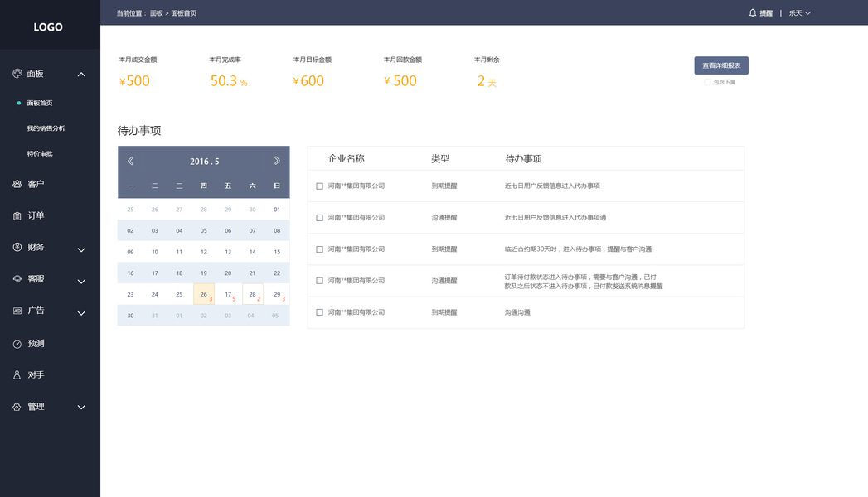Image resolution: width=868 pixels, height=497 pixels.
Task: Click the 订单 order clipboard icon
Action: tap(17, 215)
